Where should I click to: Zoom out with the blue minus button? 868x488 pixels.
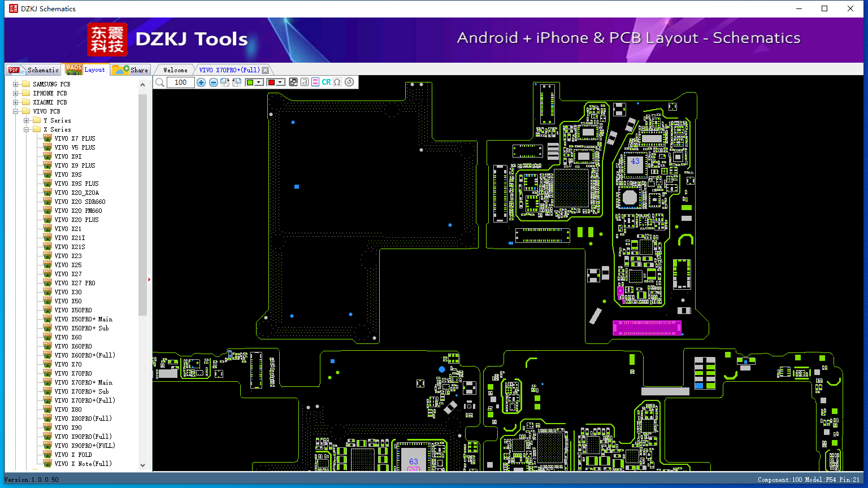(x=214, y=82)
